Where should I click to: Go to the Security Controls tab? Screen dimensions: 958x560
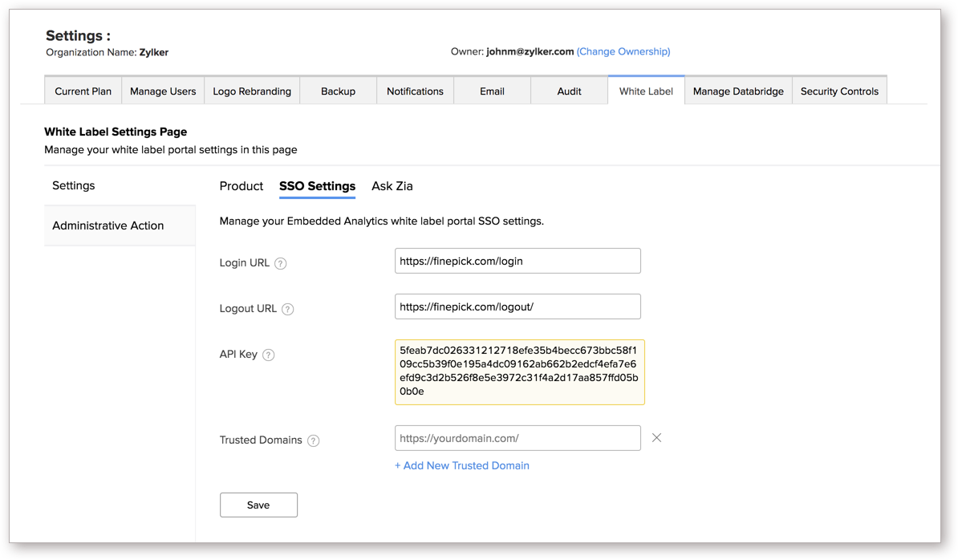839,91
